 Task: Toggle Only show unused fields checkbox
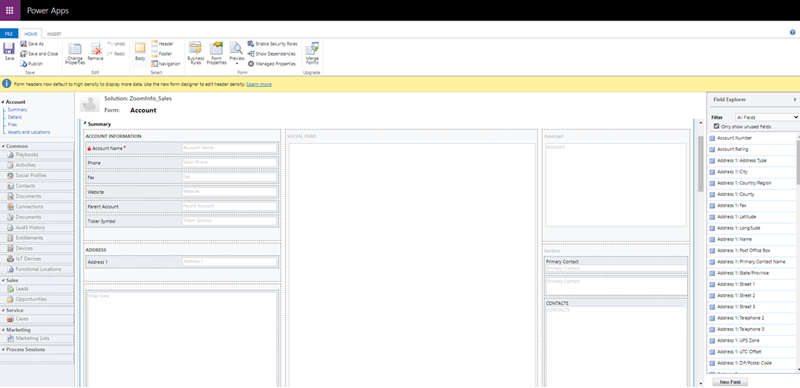717,127
